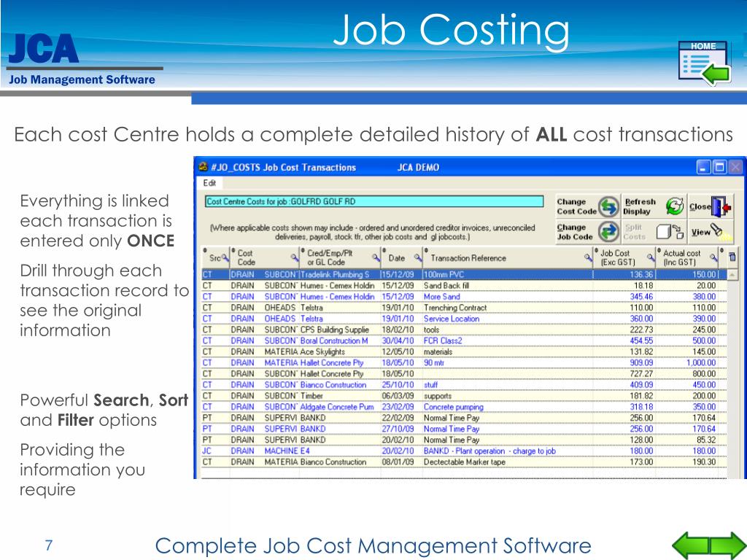Select the '90 mtr' transaction
Image resolution: width=747 pixels, height=560 pixels.
pyautogui.click(x=465, y=363)
